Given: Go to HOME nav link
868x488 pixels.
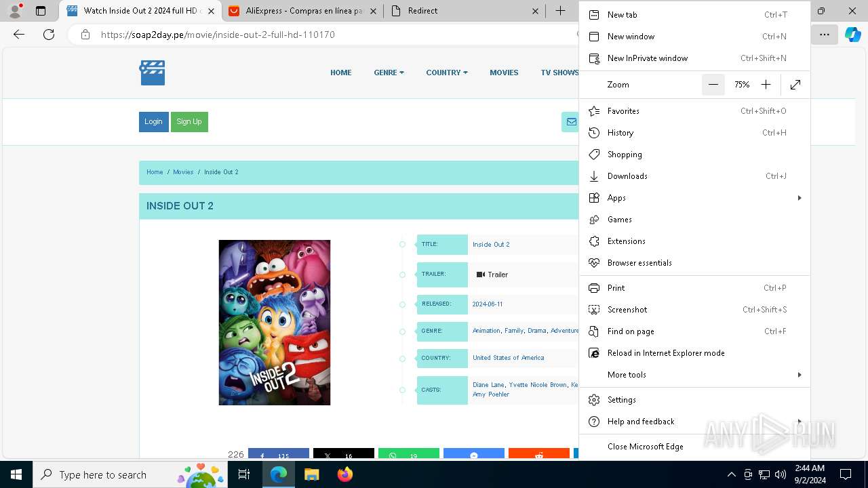Looking at the screenshot, I should pos(340,73).
